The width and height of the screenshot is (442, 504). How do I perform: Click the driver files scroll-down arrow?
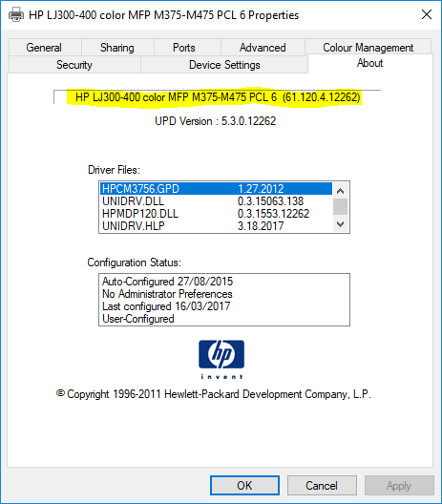click(341, 224)
